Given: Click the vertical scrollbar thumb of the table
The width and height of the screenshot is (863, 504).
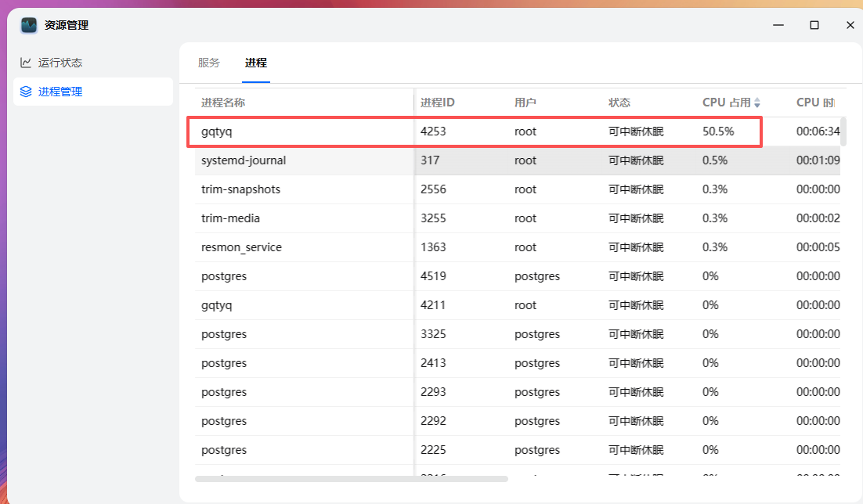Looking at the screenshot, I should (843, 131).
